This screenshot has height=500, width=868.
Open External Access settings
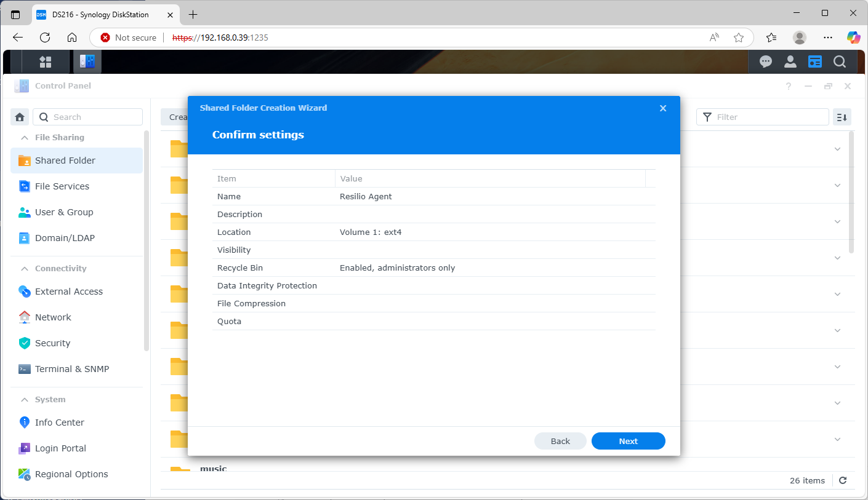68,291
